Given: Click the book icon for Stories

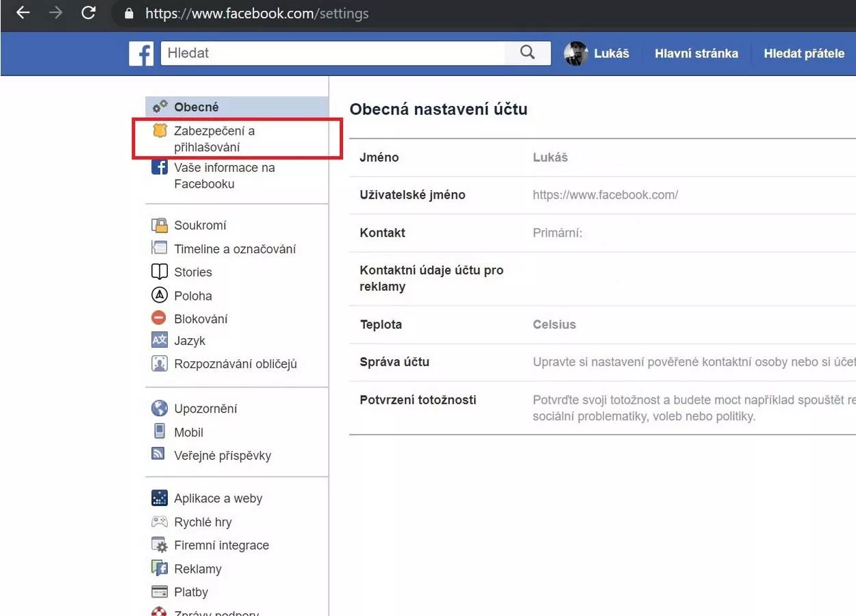Looking at the screenshot, I should click(x=160, y=272).
